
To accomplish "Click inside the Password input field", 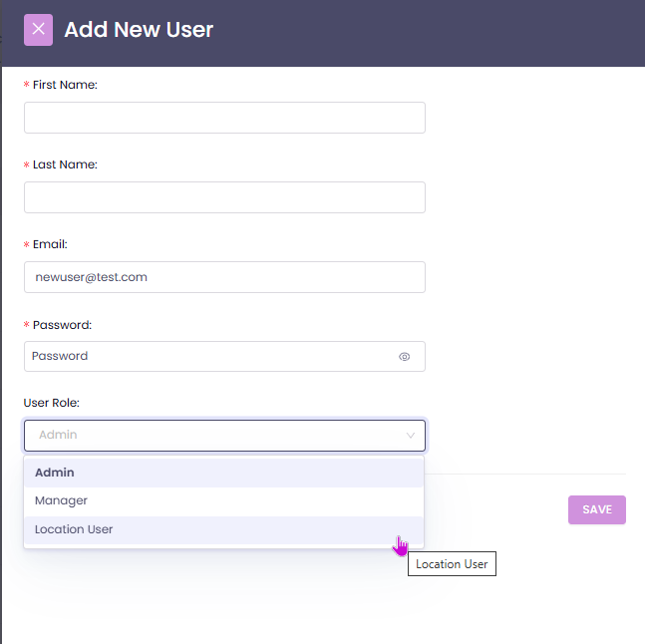I will (x=209, y=356).
